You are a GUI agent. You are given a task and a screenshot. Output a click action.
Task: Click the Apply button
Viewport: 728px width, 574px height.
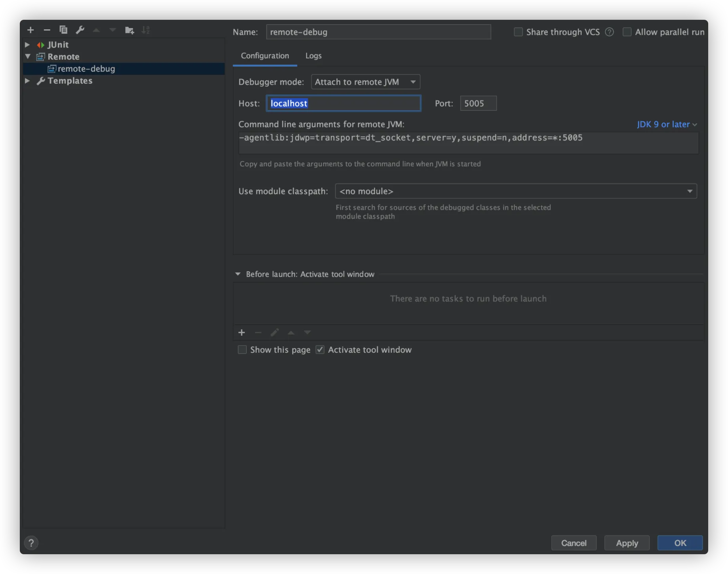(627, 543)
